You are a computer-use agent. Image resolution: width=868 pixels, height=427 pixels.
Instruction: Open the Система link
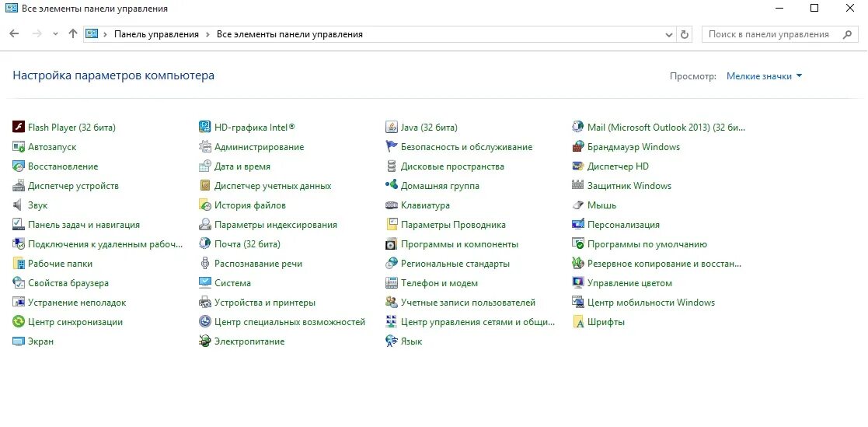point(232,283)
